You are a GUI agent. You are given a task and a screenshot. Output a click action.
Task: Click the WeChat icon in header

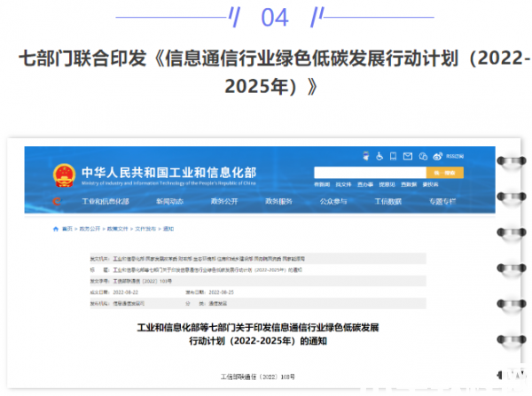(423, 156)
